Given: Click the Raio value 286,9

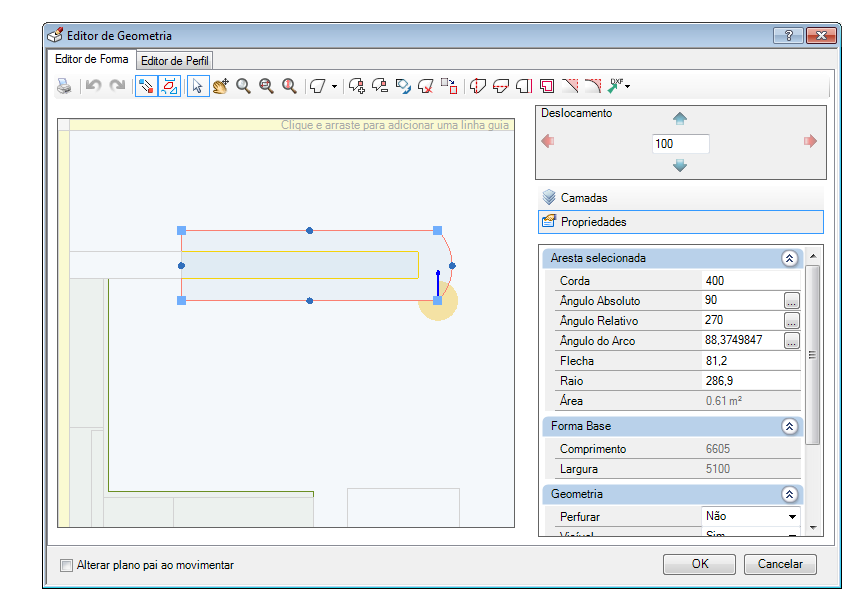Looking at the screenshot, I should (751, 381).
